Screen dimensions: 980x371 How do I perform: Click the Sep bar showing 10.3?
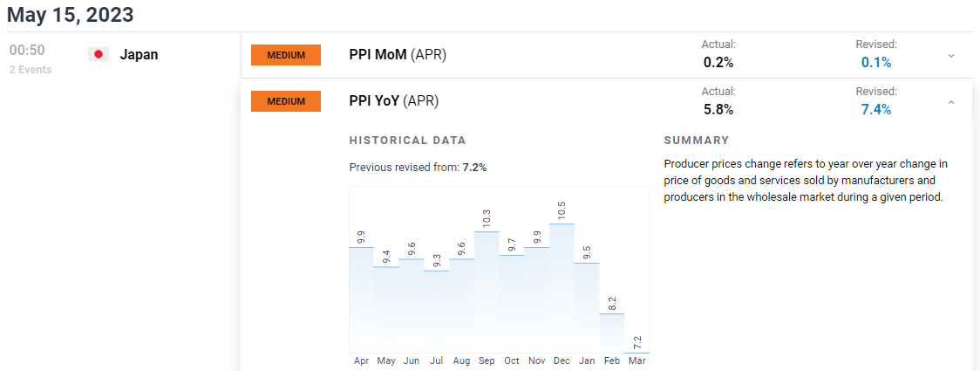point(487,292)
